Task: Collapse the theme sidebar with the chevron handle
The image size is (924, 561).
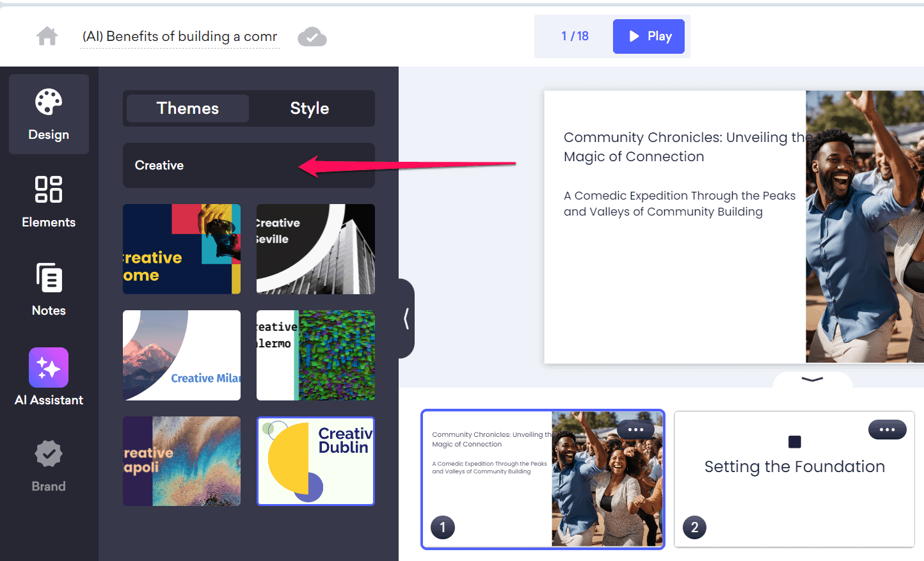Action: point(408,318)
